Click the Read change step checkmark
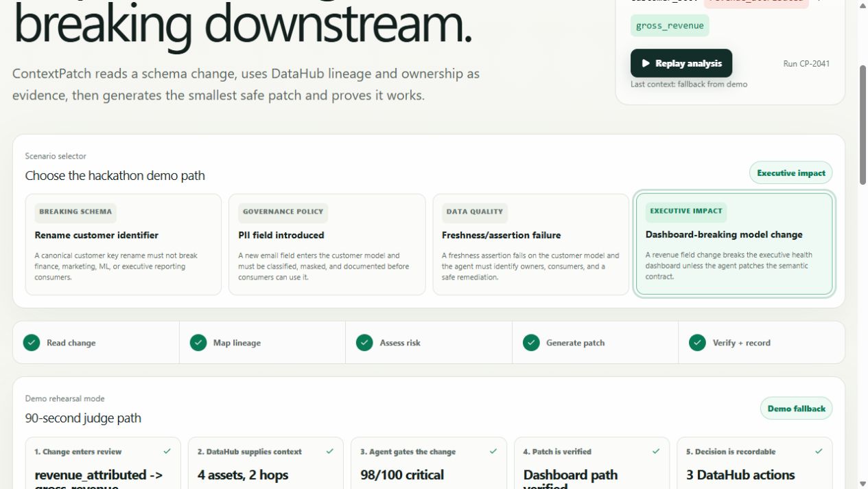 [x=32, y=343]
